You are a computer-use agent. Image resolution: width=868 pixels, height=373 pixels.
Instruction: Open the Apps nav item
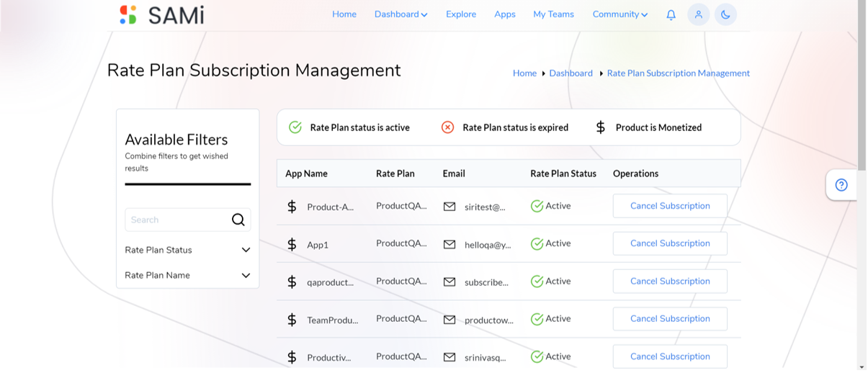505,14
